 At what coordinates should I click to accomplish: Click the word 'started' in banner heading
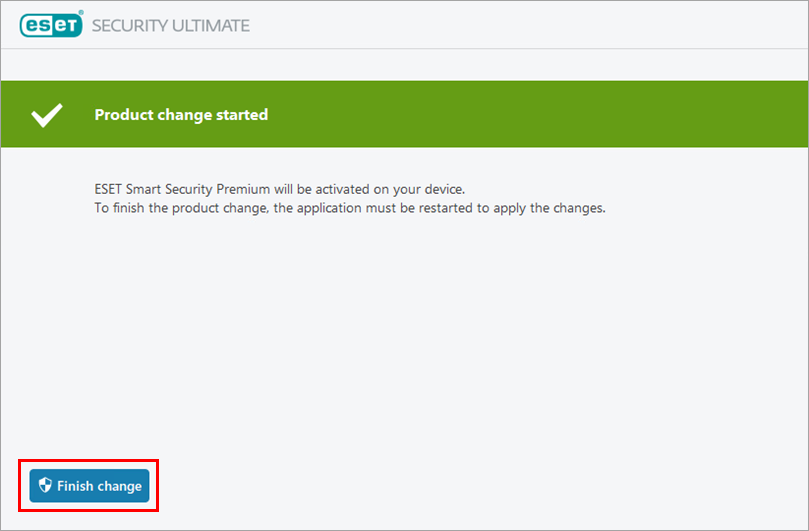pyautogui.click(x=243, y=115)
